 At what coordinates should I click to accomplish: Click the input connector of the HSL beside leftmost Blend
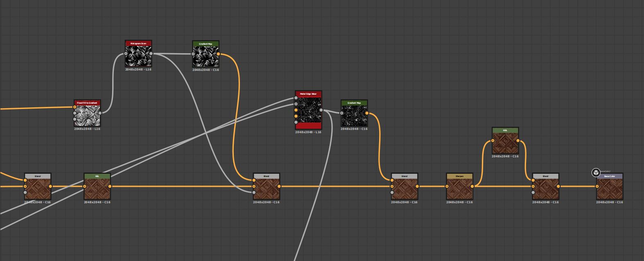[x=85, y=186]
